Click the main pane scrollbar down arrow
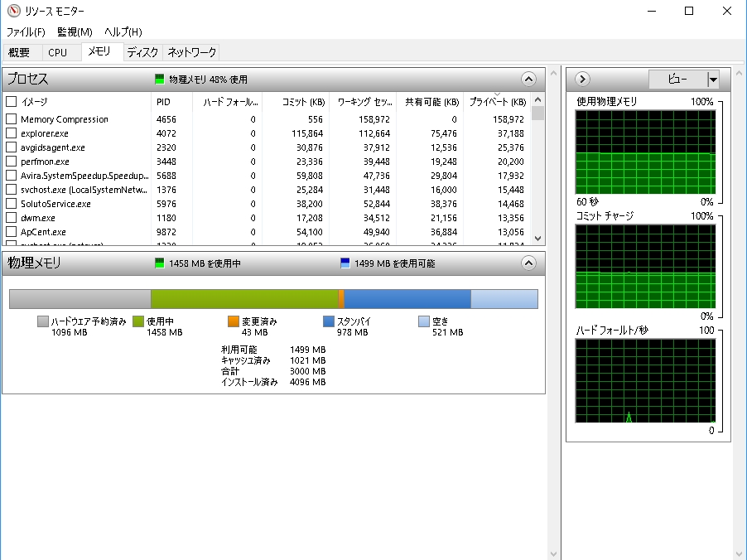Viewport: 747px width, 560px height. click(553, 554)
